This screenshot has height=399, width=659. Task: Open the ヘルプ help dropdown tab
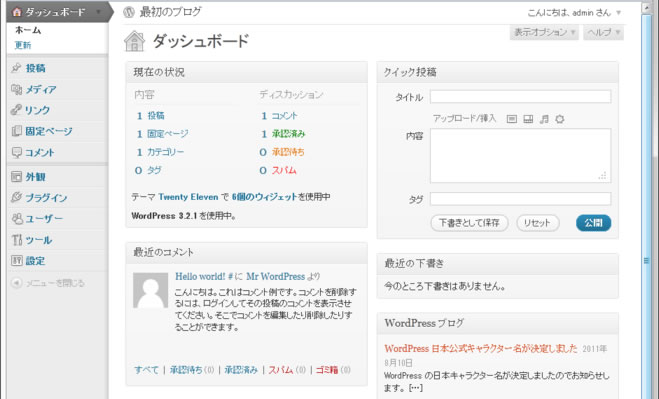click(x=603, y=32)
